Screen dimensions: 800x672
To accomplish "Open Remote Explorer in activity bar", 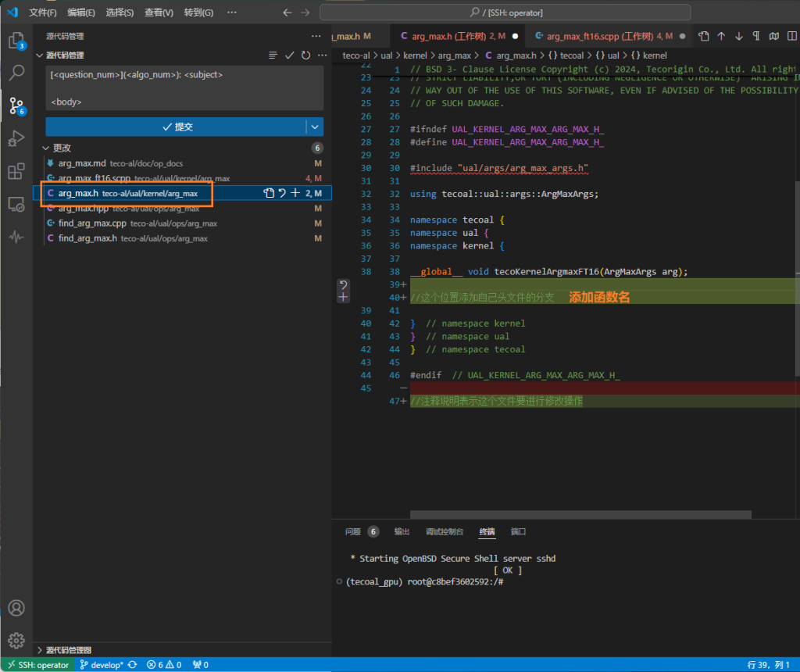I will 16,204.
